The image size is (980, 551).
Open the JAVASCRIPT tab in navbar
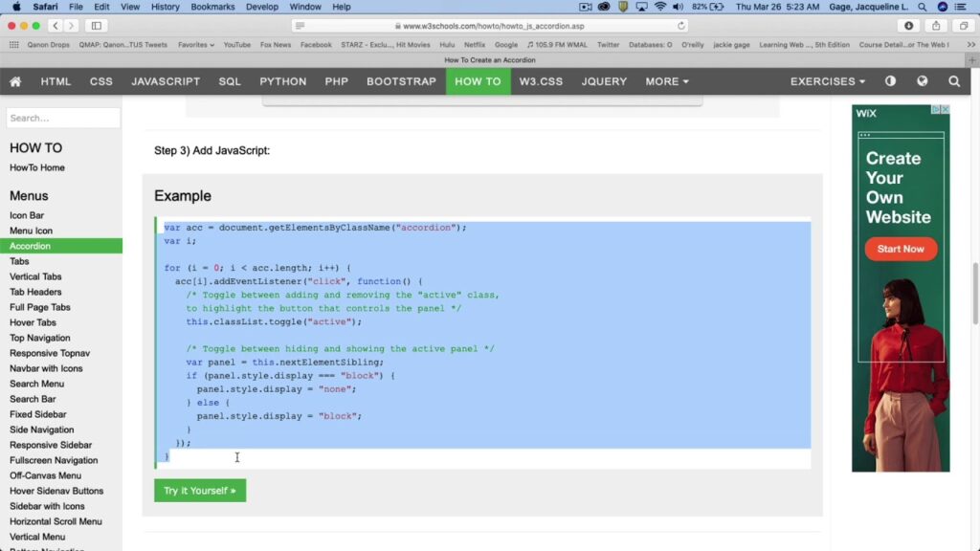point(166,81)
